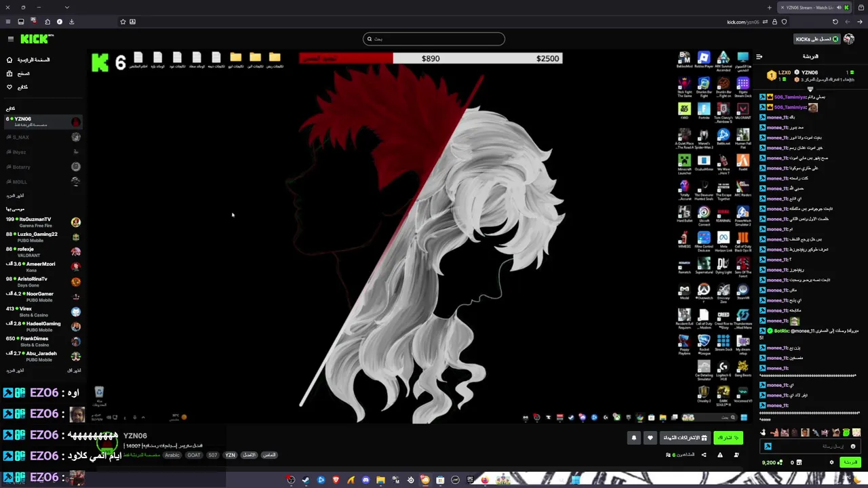Click the viewers count label
Viewport: 868px width, 488px height.
click(680, 455)
